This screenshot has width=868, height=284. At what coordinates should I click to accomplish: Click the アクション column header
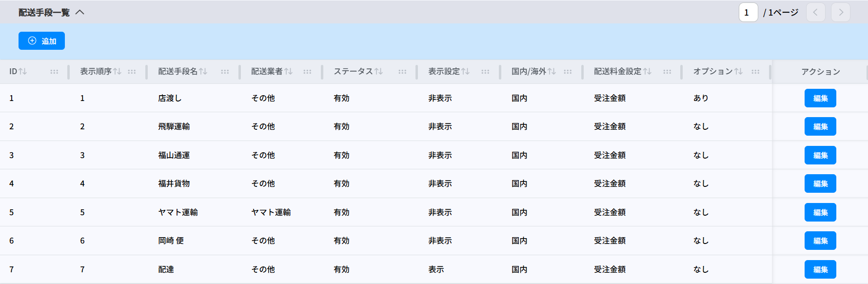pos(821,72)
